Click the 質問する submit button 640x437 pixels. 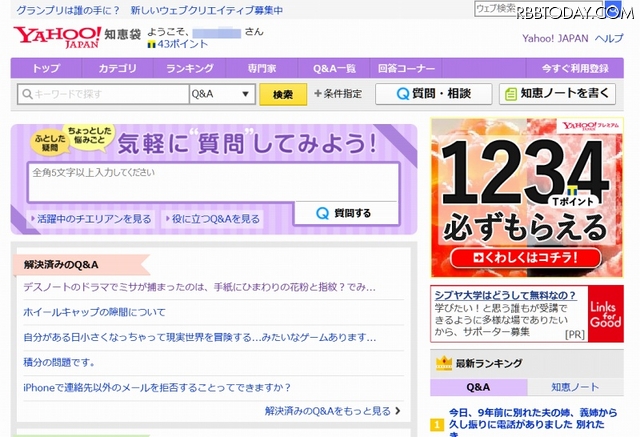pyautogui.click(x=346, y=213)
